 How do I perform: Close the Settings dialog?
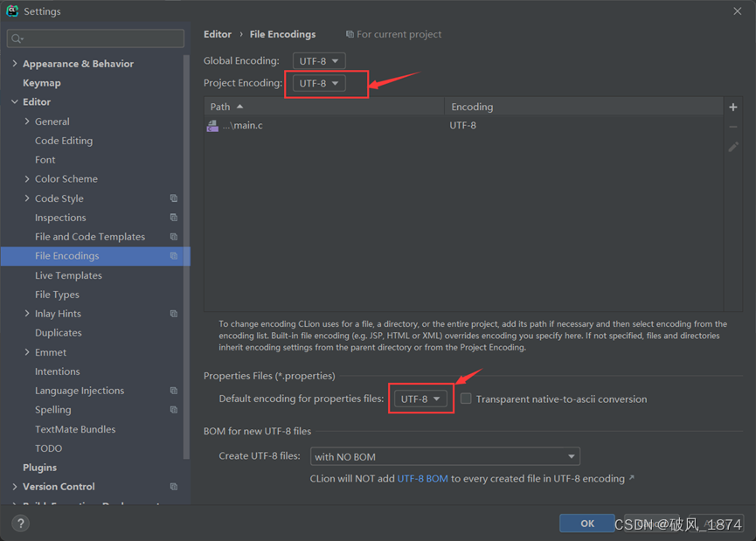[x=737, y=11]
